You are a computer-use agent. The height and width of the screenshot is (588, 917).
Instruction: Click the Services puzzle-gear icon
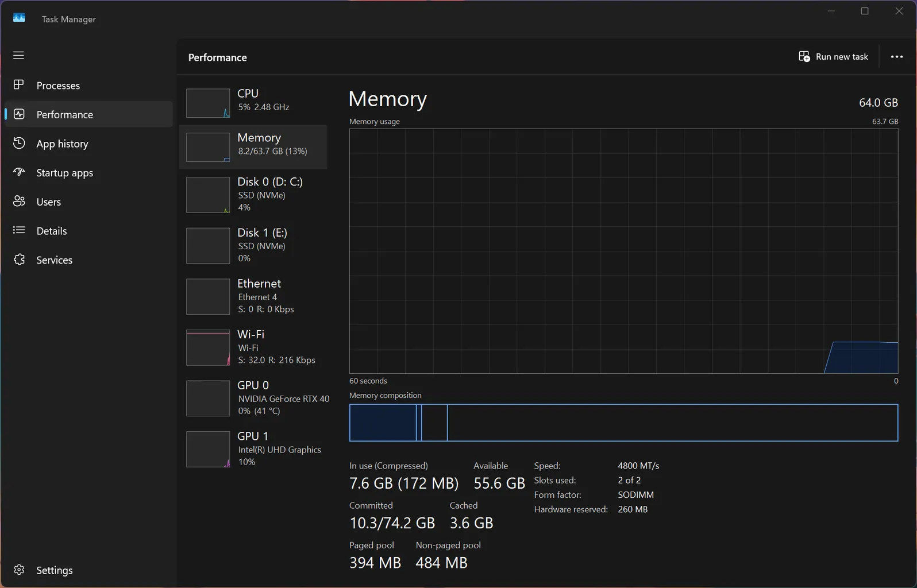pos(19,260)
